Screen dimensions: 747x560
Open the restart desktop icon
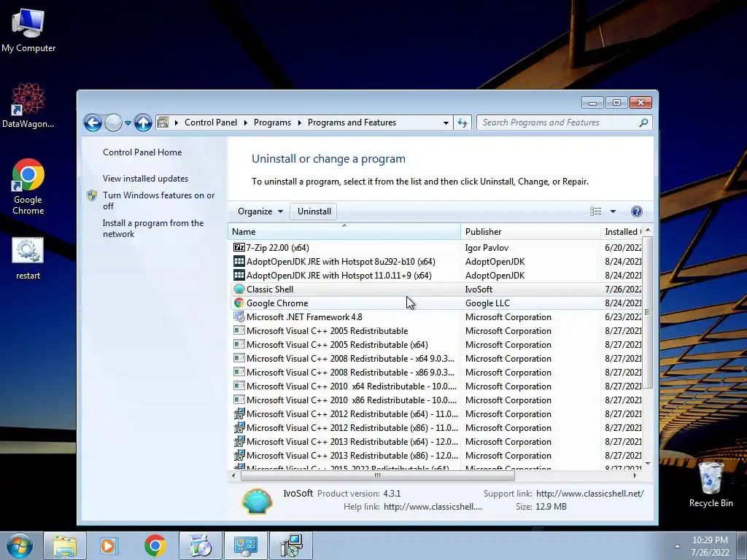click(x=28, y=259)
